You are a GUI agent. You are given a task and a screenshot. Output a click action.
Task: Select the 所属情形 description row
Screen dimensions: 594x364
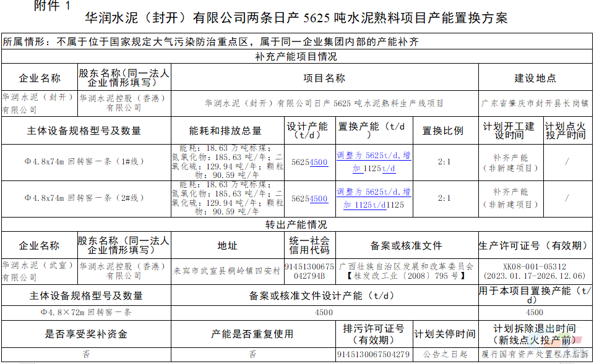point(210,43)
